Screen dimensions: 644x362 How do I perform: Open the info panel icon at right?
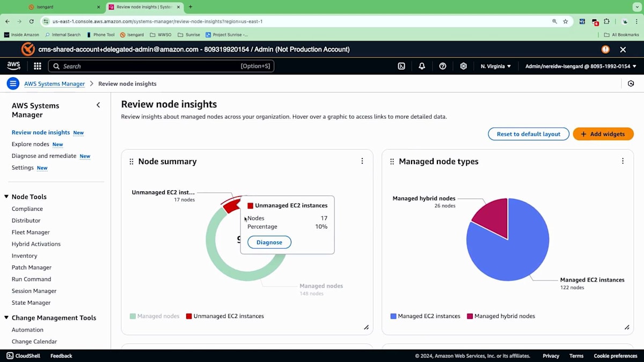point(631,84)
